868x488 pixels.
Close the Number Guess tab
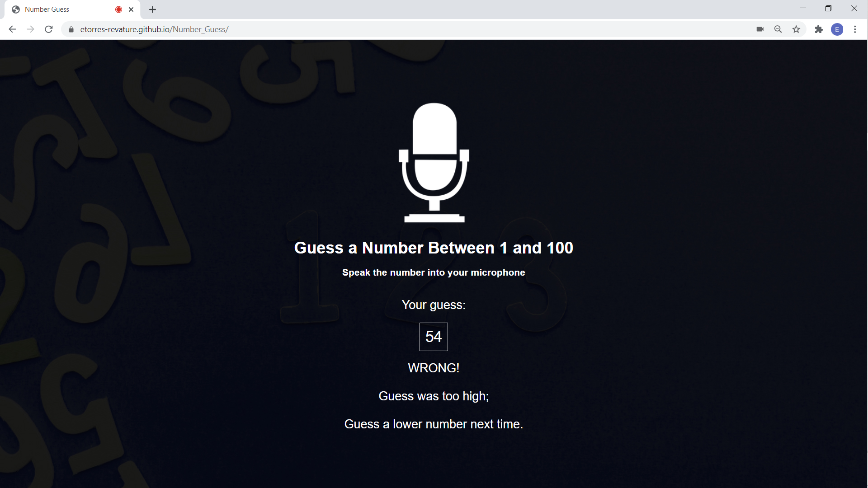coord(131,9)
